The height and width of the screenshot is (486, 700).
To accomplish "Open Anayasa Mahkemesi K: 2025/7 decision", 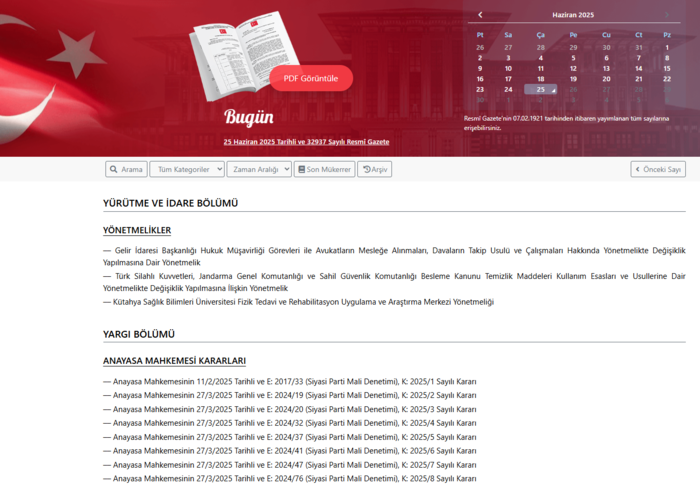I will [x=290, y=465].
